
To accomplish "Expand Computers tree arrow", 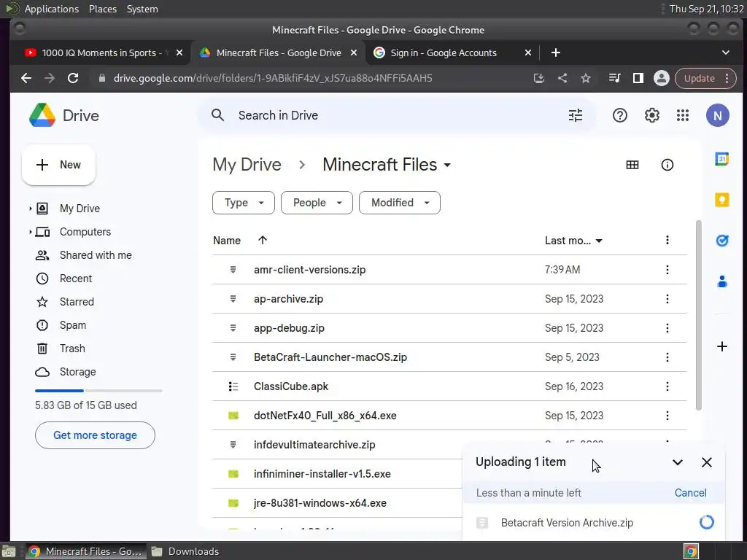I will [30, 232].
